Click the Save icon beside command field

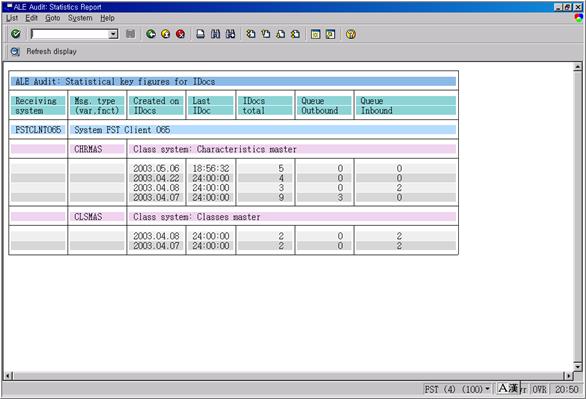pyautogui.click(x=130, y=34)
